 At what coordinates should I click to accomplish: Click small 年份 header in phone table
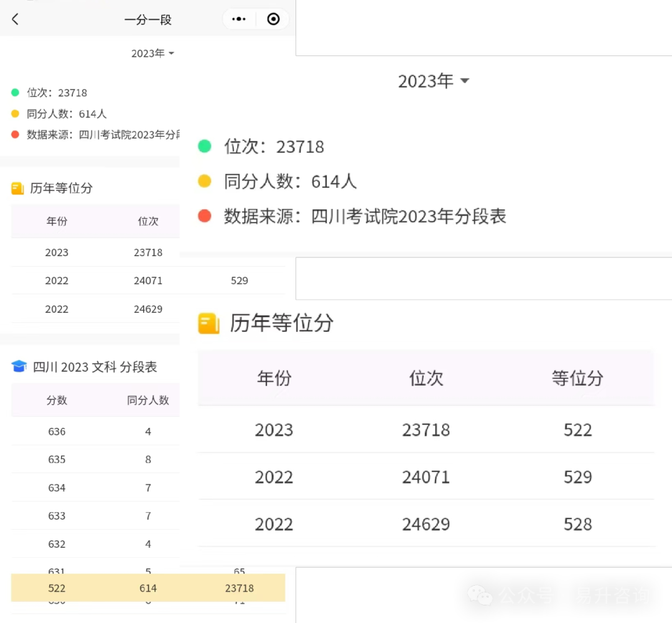pos(57,221)
